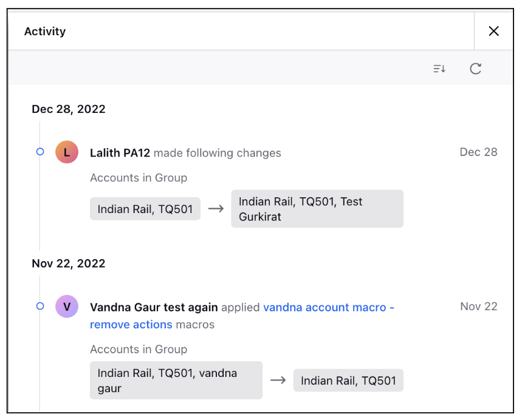Select the Dec 28 timeline circle marker
Viewport: 525px width, 420px height.
click(x=40, y=152)
